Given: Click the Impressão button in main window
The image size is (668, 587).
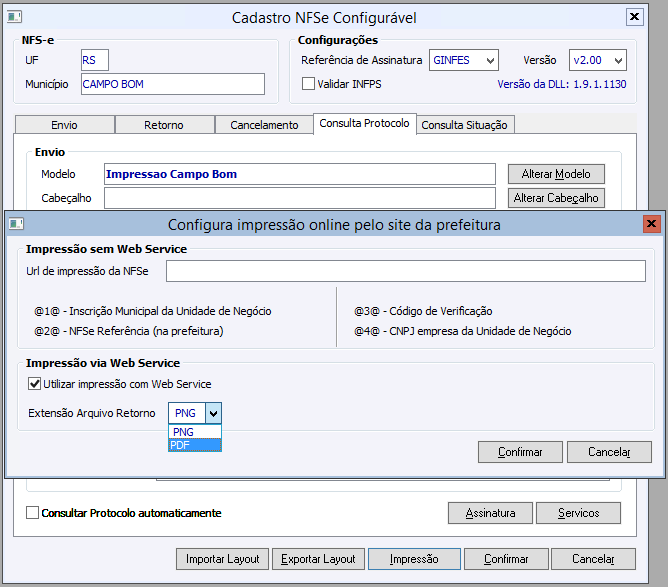Looking at the screenshot, I should pos(414,559).
